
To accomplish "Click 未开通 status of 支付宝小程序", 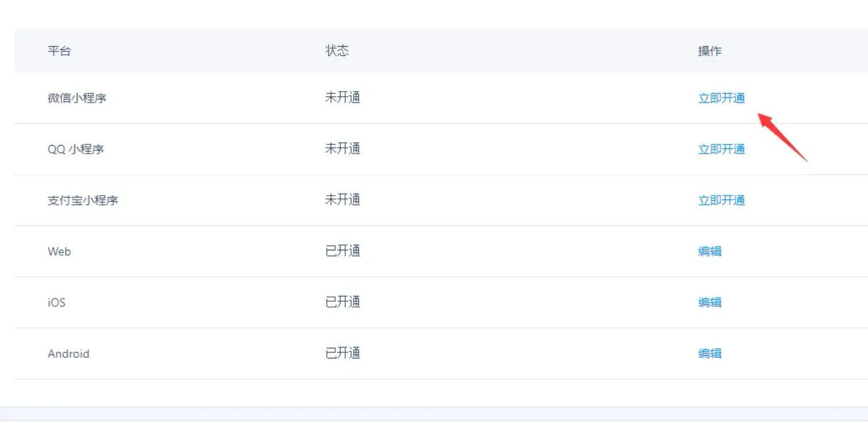I will tap(342, 200).
